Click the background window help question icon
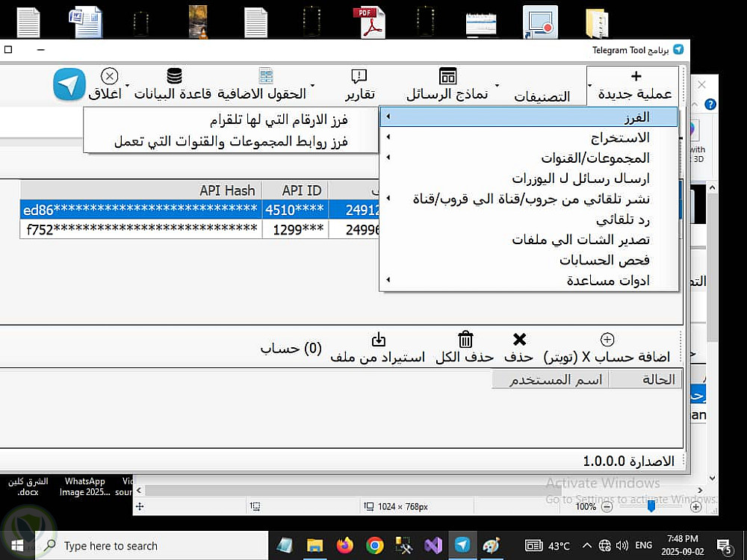The width and height of the screenshot is (747, 560). coord(710,104)
